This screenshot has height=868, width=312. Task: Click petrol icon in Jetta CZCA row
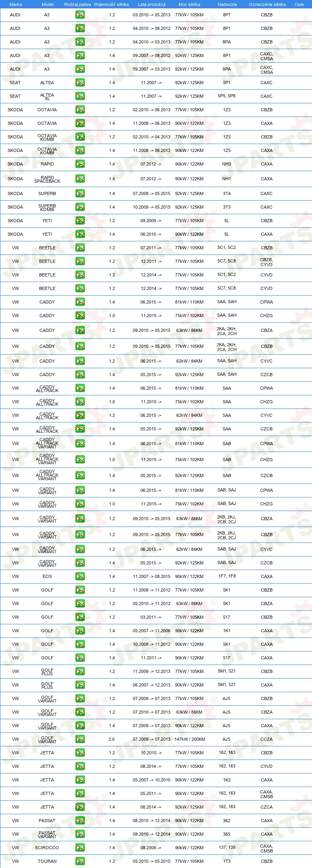pyautogui.click(x=80, y=807)
